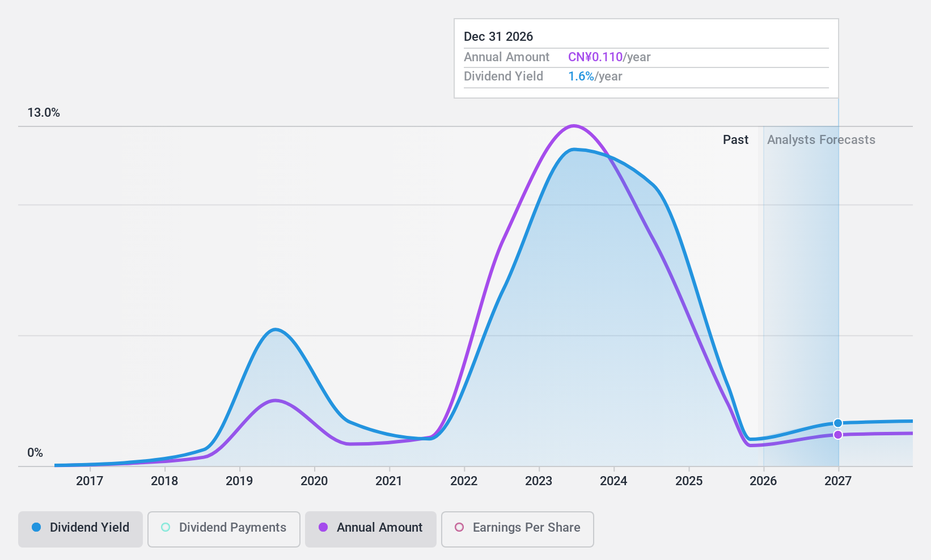
Task: Open the Dec 31 2026 tooltip header
Action: coord(498,36)
